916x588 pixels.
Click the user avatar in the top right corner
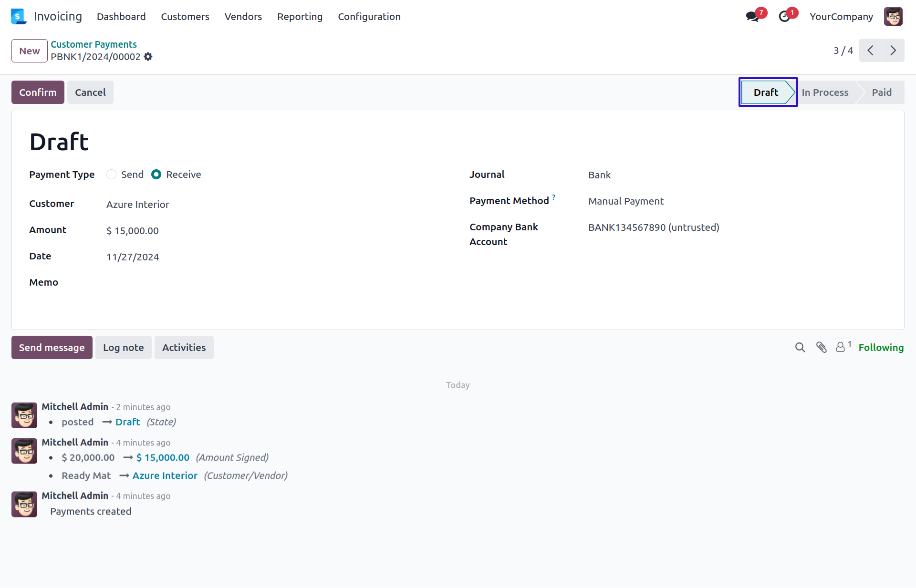(893, 17)
